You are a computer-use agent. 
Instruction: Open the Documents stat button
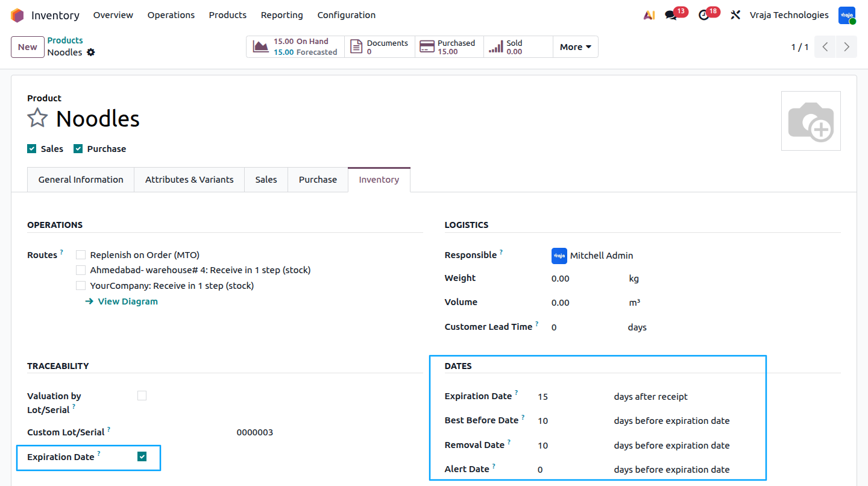pos(380,47)
